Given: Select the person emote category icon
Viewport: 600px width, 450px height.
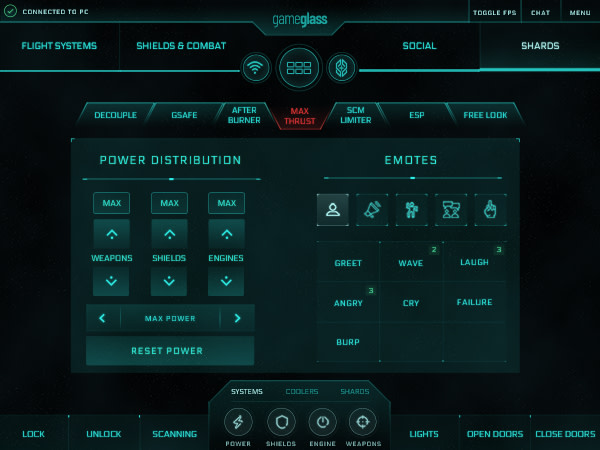Looking at the screenshot, I should (x=333, y=210).
